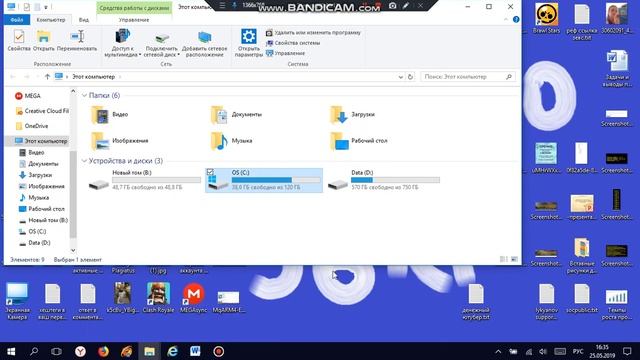Select Этот компьютер in navigation pane

click(x=41, y=141)
